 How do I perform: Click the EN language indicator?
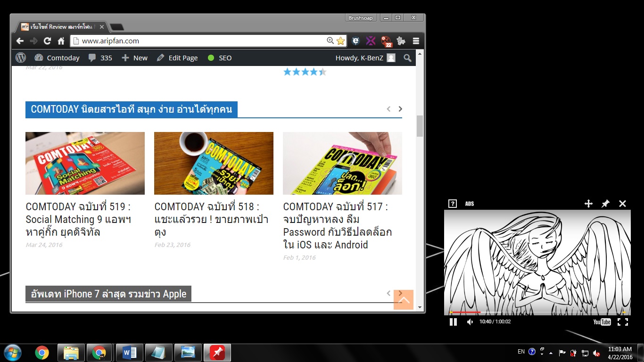(521, 352)
